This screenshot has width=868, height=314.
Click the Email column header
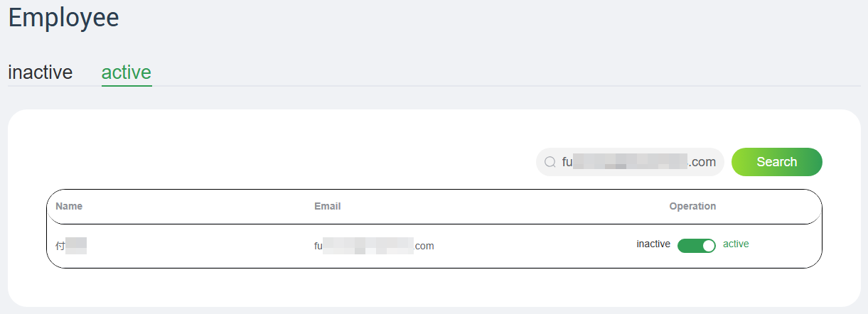[x=327, y=207]
